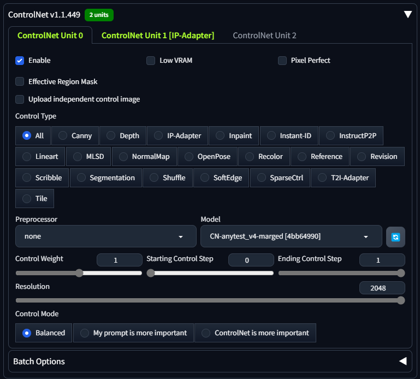This screenshot has height=379, width=420.
Task: Focus the Ending Control Step number field
Action: 382,260
